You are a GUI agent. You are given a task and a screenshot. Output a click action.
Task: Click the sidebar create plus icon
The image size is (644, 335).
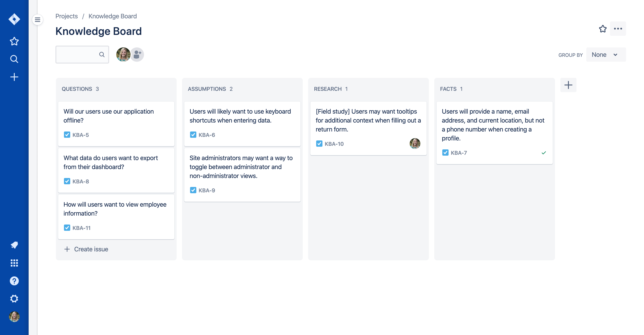coord(14,77)
